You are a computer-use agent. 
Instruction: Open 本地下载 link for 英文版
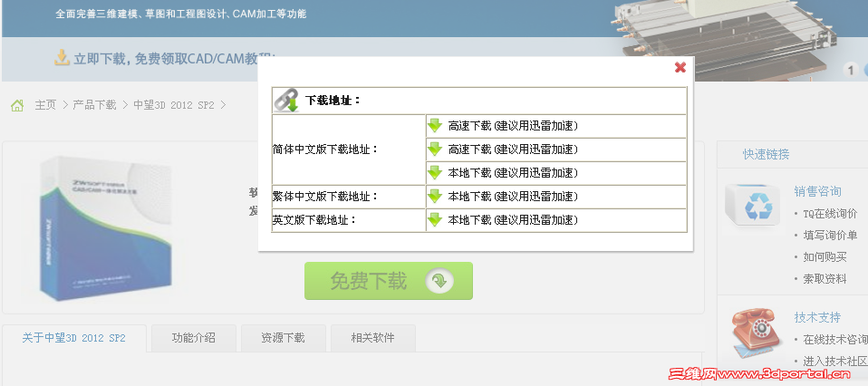coord(513,220)
